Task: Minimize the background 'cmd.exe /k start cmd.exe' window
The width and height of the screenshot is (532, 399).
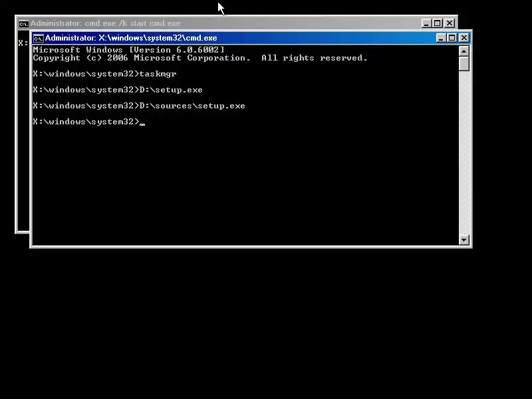Action: (x=426, y=23)
